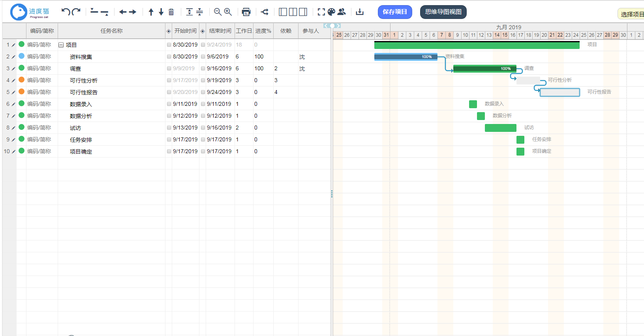The height and width of the screenshot is (336, 644).
Task: Click the 九月 2019 month header
Action: point(509,27)
